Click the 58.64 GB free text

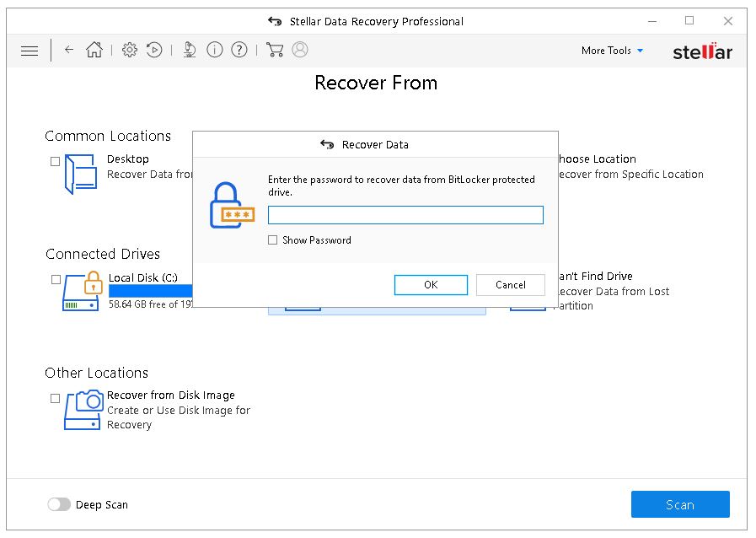(x=150, y=304)
